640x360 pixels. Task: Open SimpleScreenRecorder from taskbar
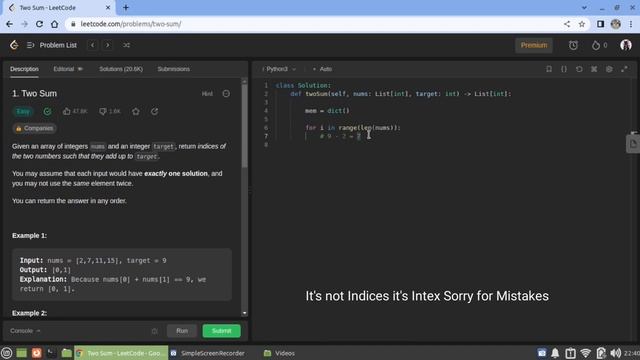pyautogui.click(x=208, y=353)
